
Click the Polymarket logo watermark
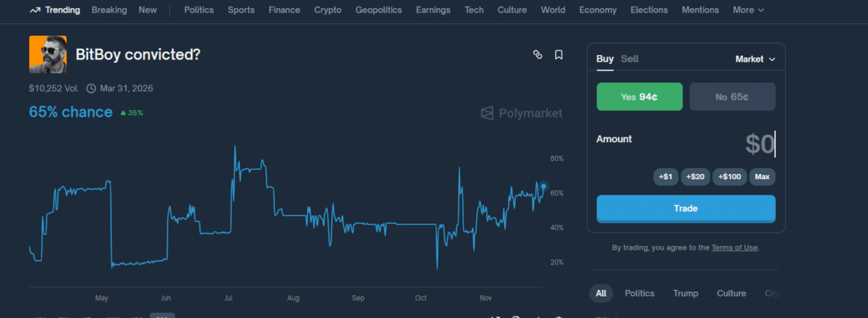click(x=522, y=113)
